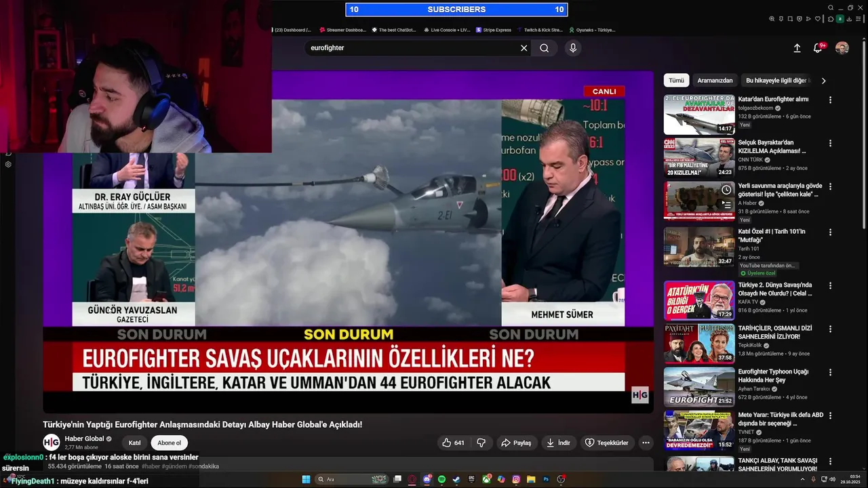Viewport: 868px width, 488px height.
Task: Open Discord from taskbar
Action: 427,479
